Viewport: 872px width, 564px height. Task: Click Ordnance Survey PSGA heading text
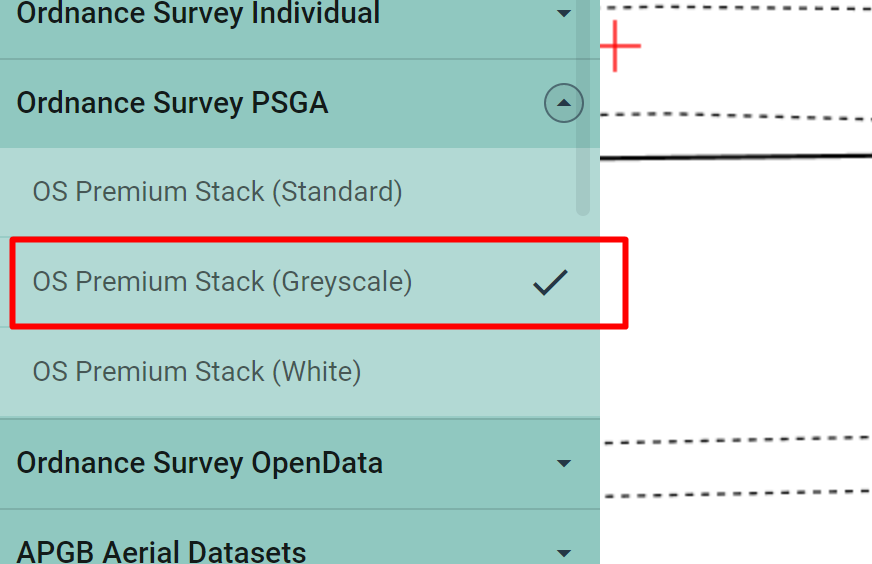(172, 103)
